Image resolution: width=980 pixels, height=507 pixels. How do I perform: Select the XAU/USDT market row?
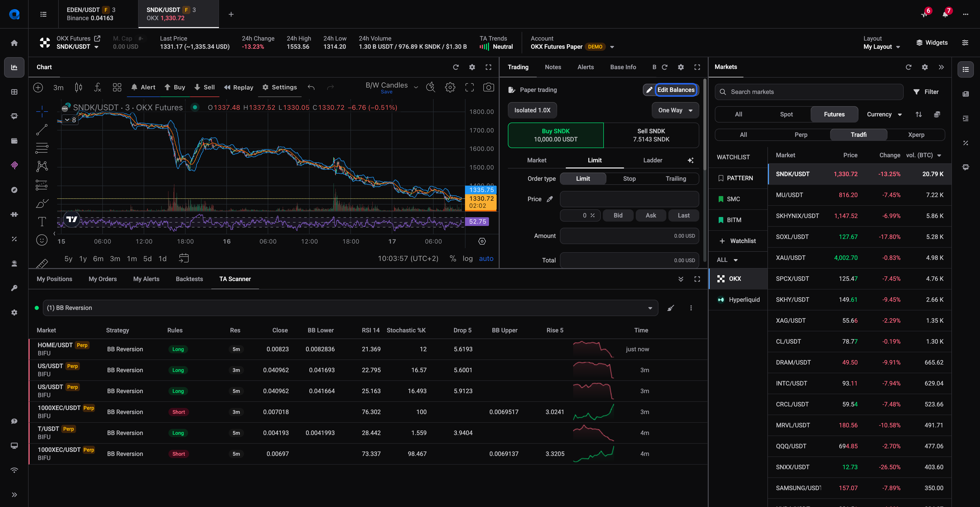click(x=859, y=258)
